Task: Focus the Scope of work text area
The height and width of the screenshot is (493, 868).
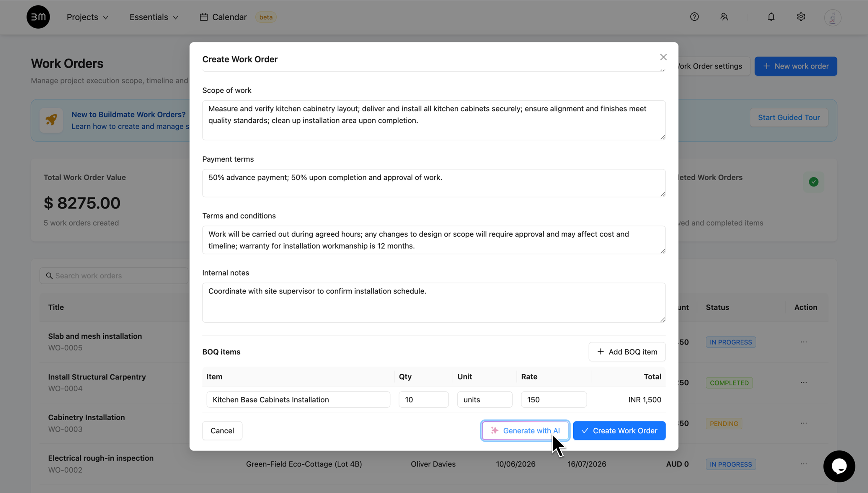Action: 434,120
